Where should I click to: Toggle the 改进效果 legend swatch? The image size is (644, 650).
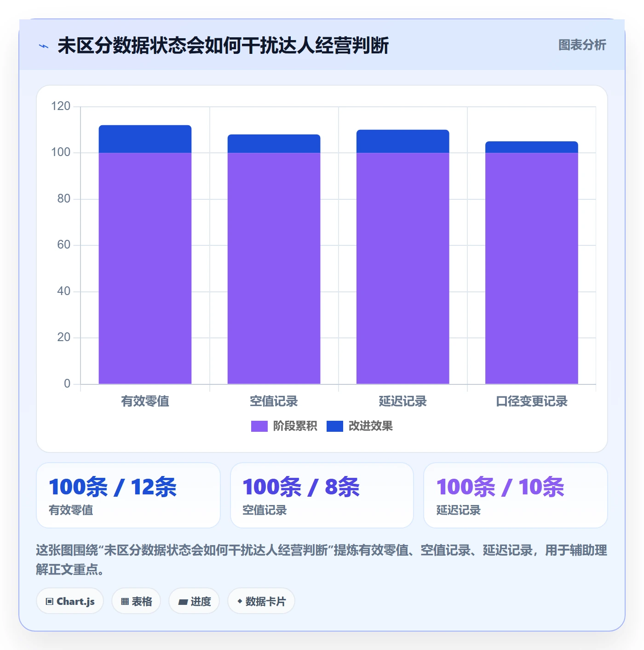tap(334, 426)
